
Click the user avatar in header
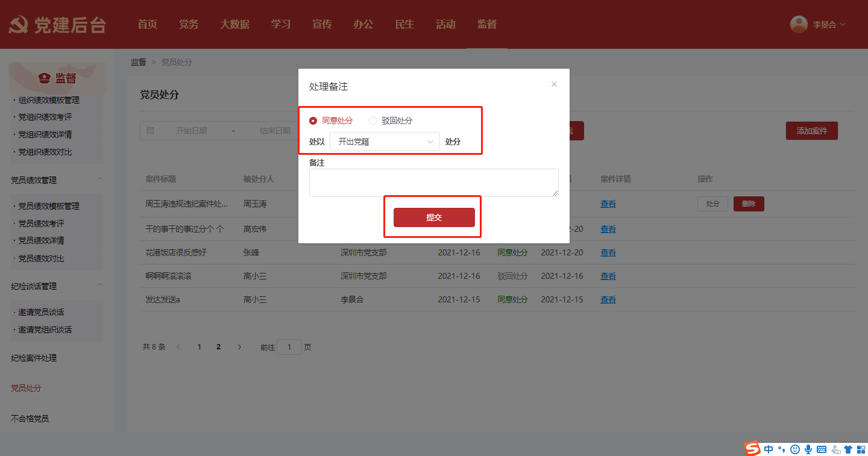799,24
